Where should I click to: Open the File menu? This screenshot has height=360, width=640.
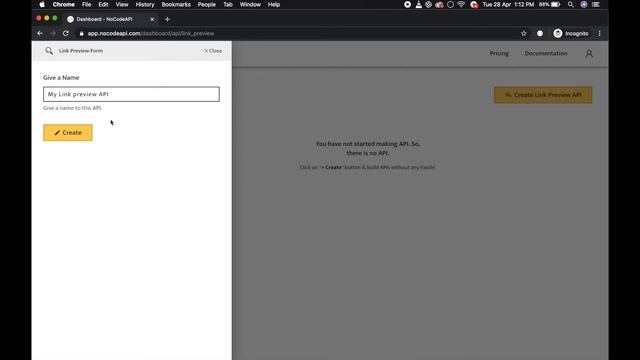pyautogui.click(x=87, y=4)
